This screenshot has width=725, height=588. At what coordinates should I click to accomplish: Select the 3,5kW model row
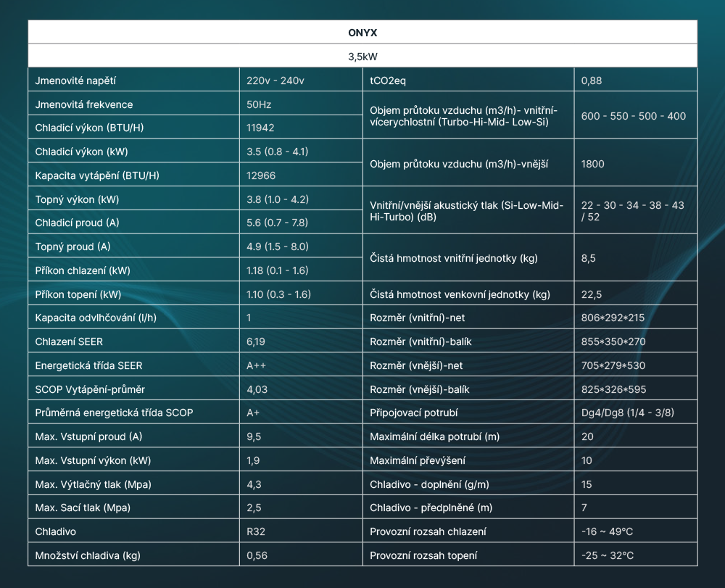click(362, 56)
